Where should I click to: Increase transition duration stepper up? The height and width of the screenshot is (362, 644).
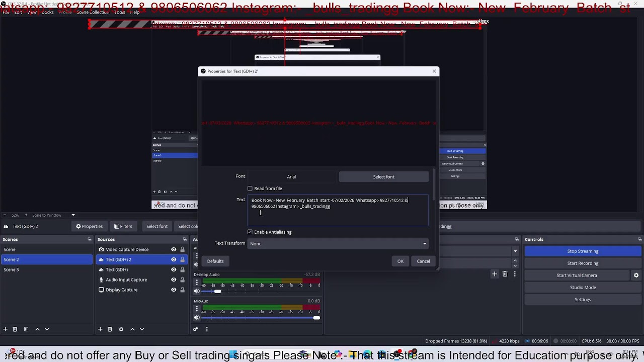(515, 260)
